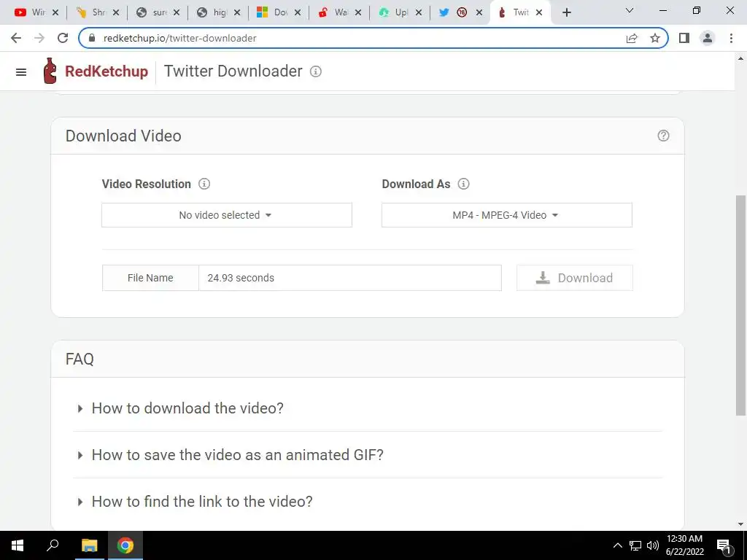
Task: Click the Chrome taskbar icon
Action: pos(125,545)
